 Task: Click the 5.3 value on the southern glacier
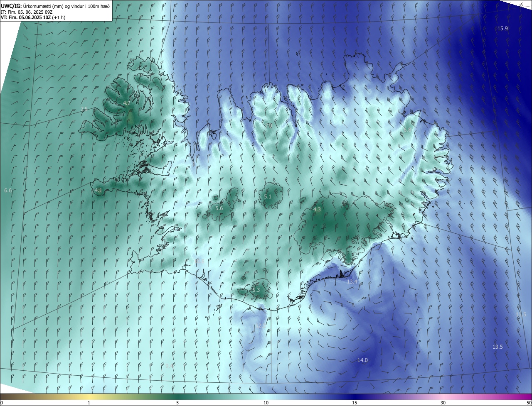coord(256,290)
